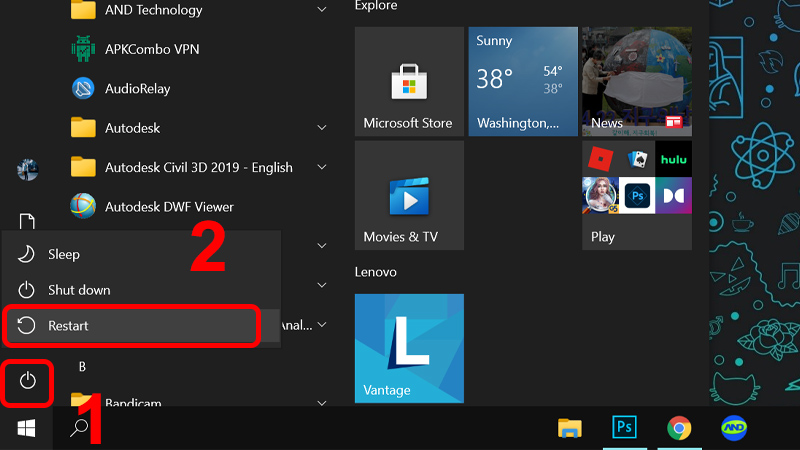The height and width of the screenshot is (450, 800).
Task: Click the Explore group heading
Action: pyautogui.click(x=376, y=6)
